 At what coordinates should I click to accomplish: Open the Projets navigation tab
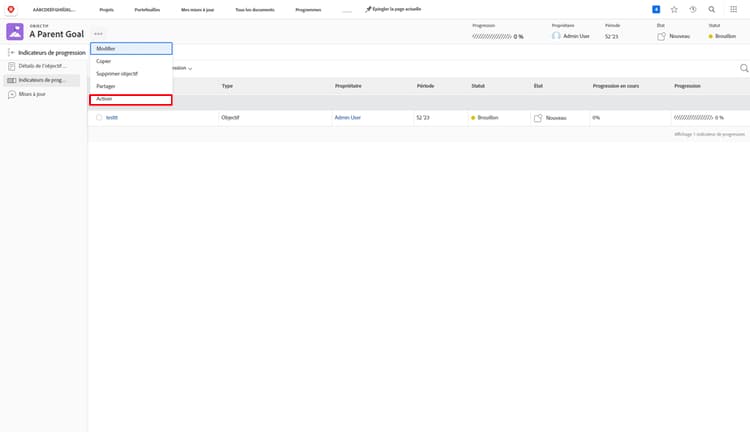click(x=107, y=10)
